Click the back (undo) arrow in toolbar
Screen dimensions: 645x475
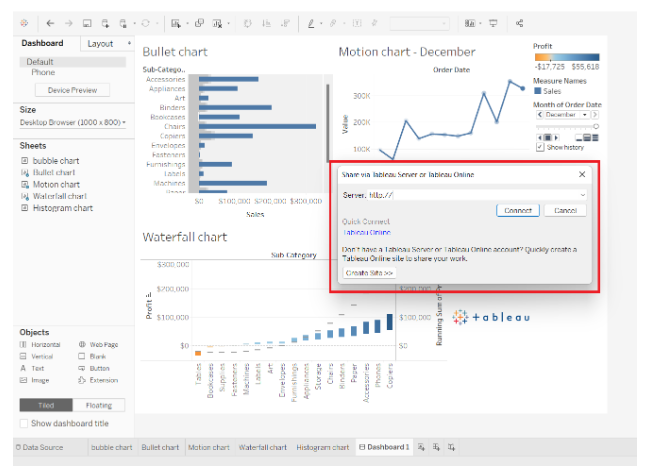click(51, 22)
